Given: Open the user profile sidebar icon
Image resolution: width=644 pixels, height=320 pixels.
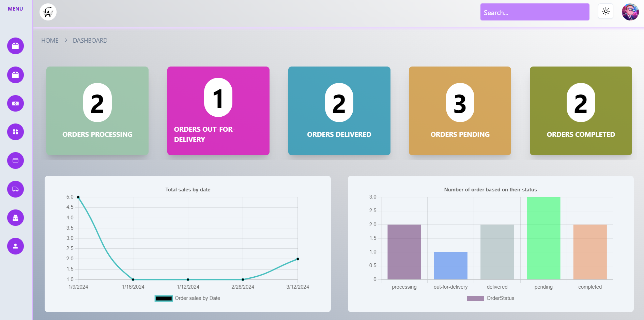Looking at the screenshot, I should (15, 246).
